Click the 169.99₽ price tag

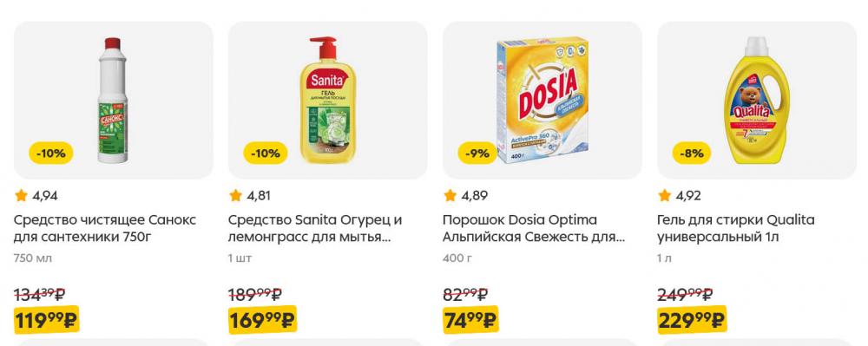tap(262, 320)
